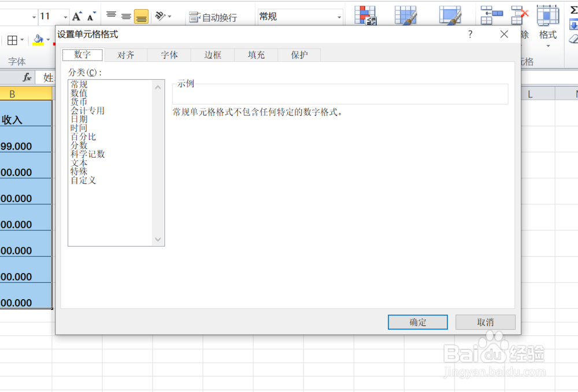Expand the fill color dropdown arrow
The width and height of the screenshot is (578, 392).
click(x=48, y=40)
